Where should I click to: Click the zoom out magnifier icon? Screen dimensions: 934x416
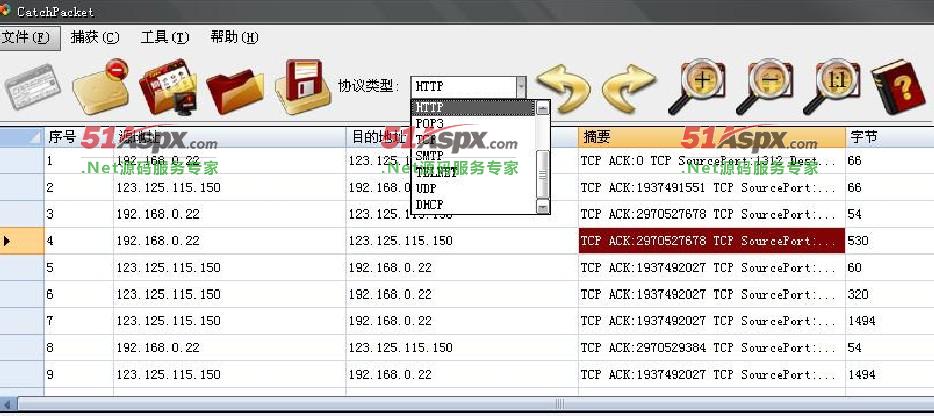(x=764, y=86)
